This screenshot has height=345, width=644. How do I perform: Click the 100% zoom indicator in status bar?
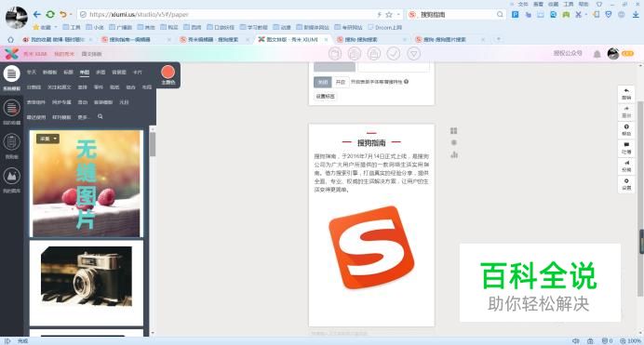(x=631, y=341)
